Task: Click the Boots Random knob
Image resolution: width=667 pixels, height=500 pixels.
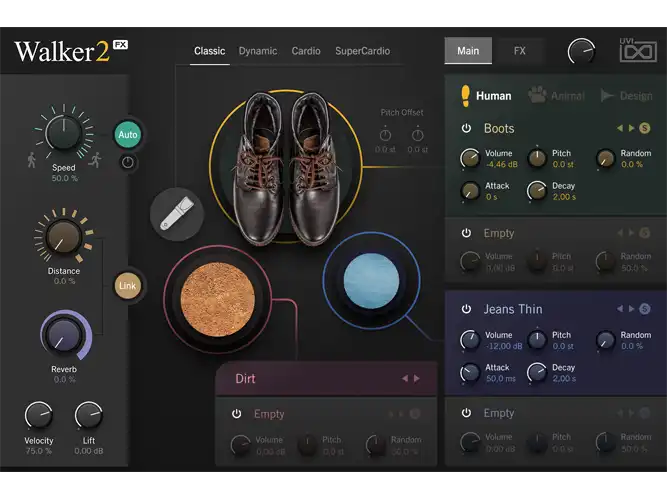Action: [605, 158]
